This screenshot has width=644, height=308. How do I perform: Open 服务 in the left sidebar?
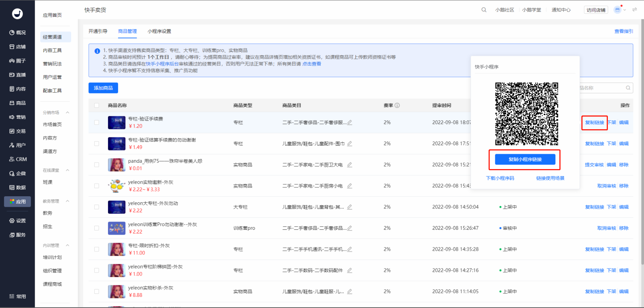click(x=18, y=235)
